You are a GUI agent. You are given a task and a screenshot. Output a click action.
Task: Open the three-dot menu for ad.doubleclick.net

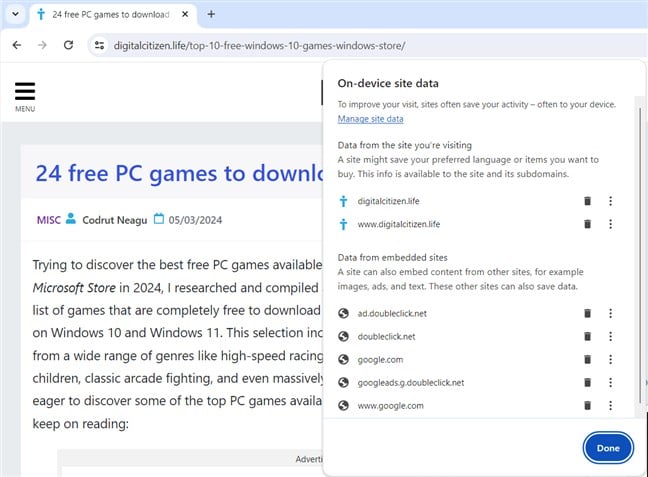click(610, 313)
